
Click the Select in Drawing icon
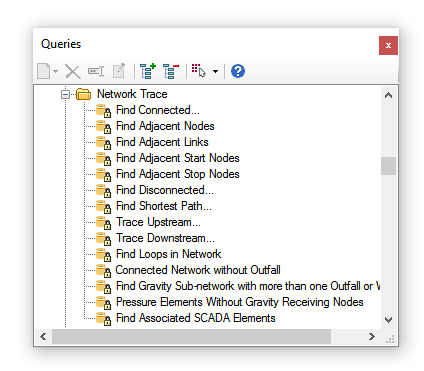click(x=199, y=71)
